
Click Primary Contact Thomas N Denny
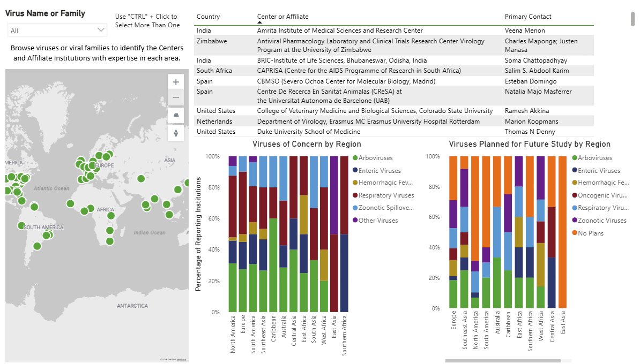point(530,131)
